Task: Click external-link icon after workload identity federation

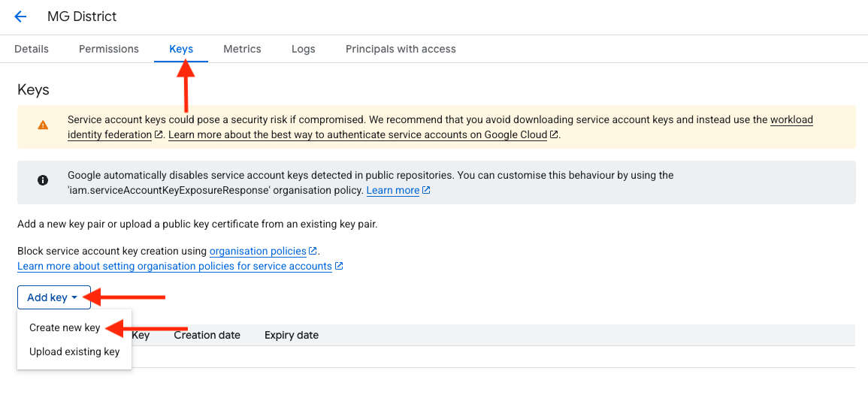Action: click(159, 135)
